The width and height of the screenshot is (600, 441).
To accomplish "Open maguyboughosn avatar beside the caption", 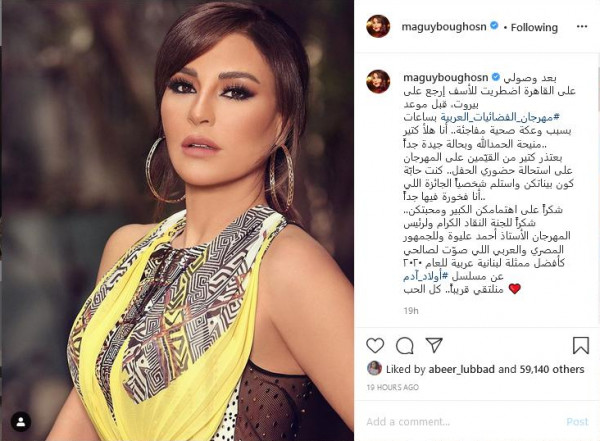I will point(378,82).
